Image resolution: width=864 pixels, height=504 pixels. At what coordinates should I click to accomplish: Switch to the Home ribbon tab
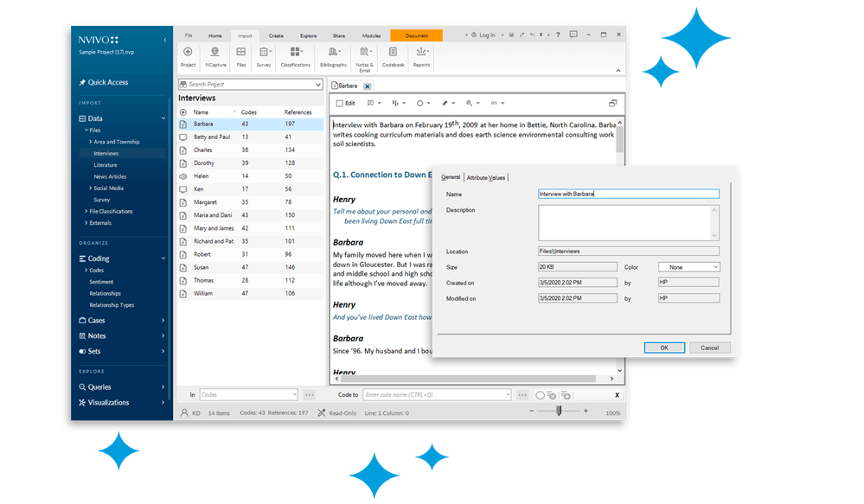point(214,35)
